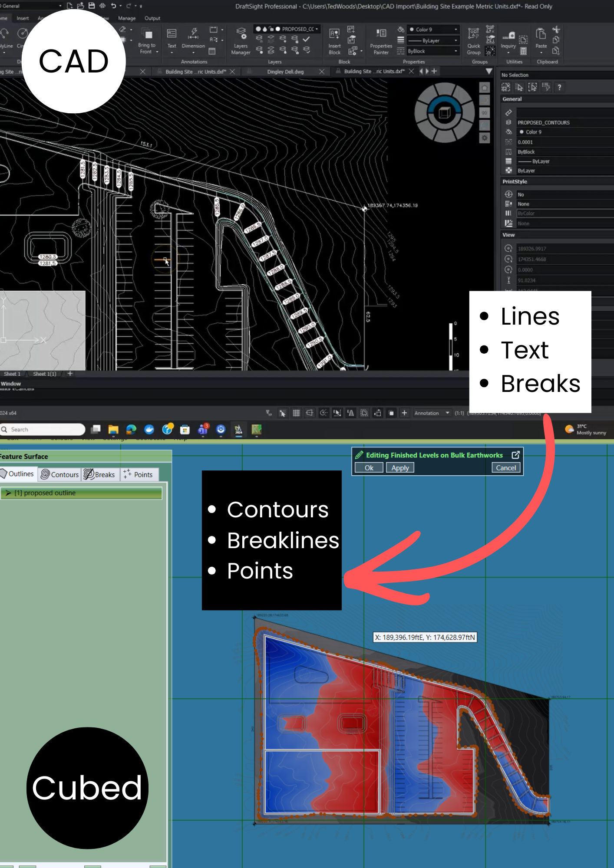Open the Layers Manager in DraftSight
614x868 pixels.
point(241,41)
